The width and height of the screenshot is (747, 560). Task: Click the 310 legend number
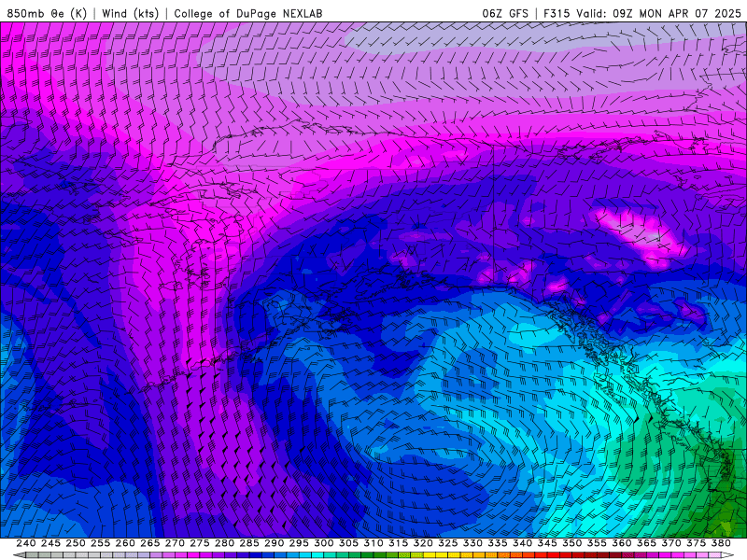[x=373, y=543]
